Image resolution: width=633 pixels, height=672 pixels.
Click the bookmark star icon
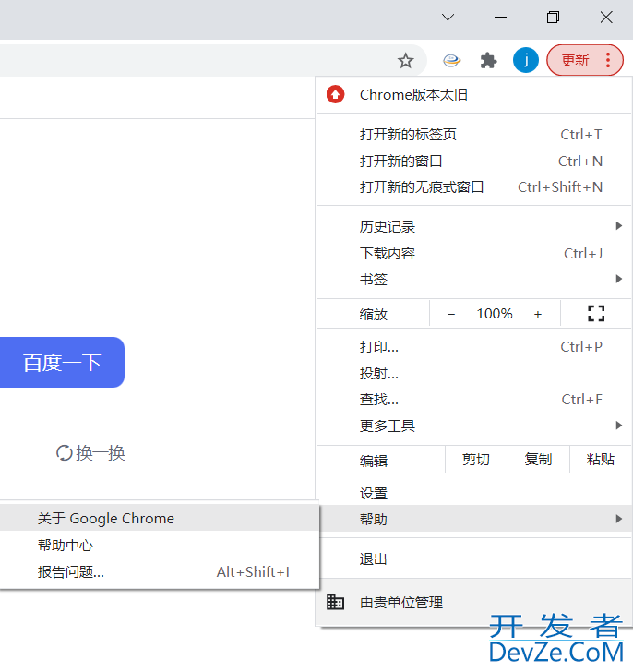405,60
